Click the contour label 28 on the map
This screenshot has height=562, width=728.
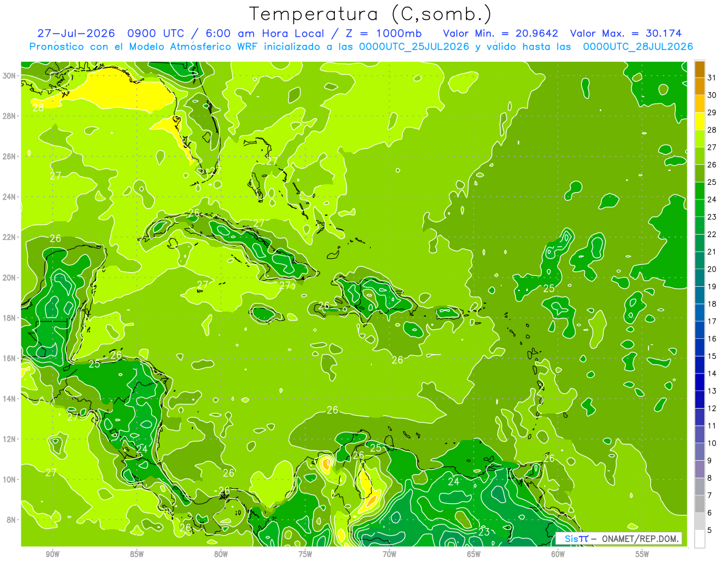coord(38,107)
